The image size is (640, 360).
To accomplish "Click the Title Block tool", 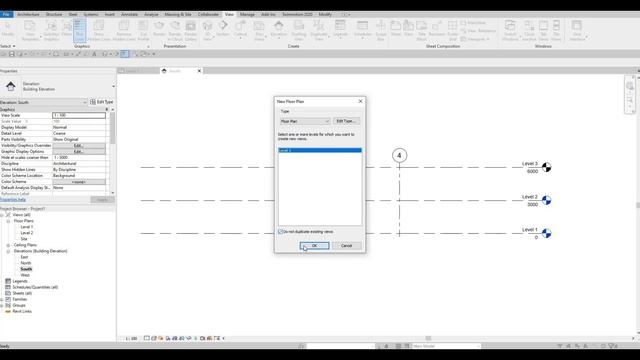I will [x=422, y=31].
